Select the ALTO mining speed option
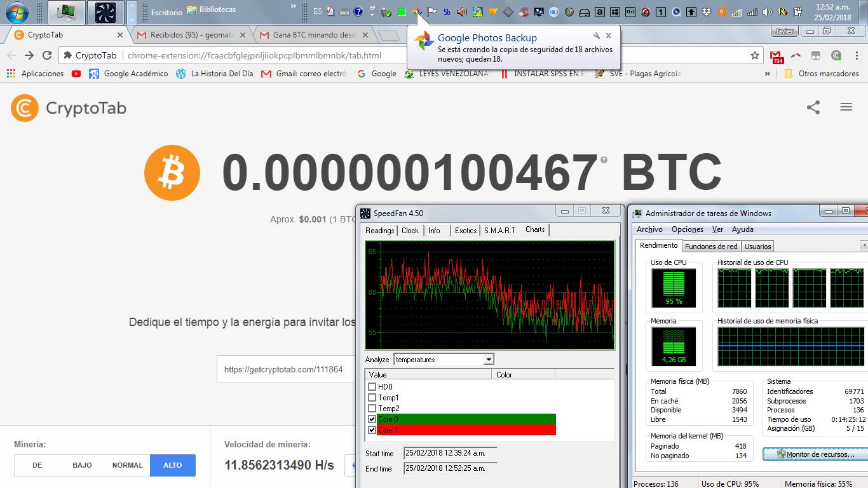The height and width of the screenshot is (488, 868). [172, 465]
